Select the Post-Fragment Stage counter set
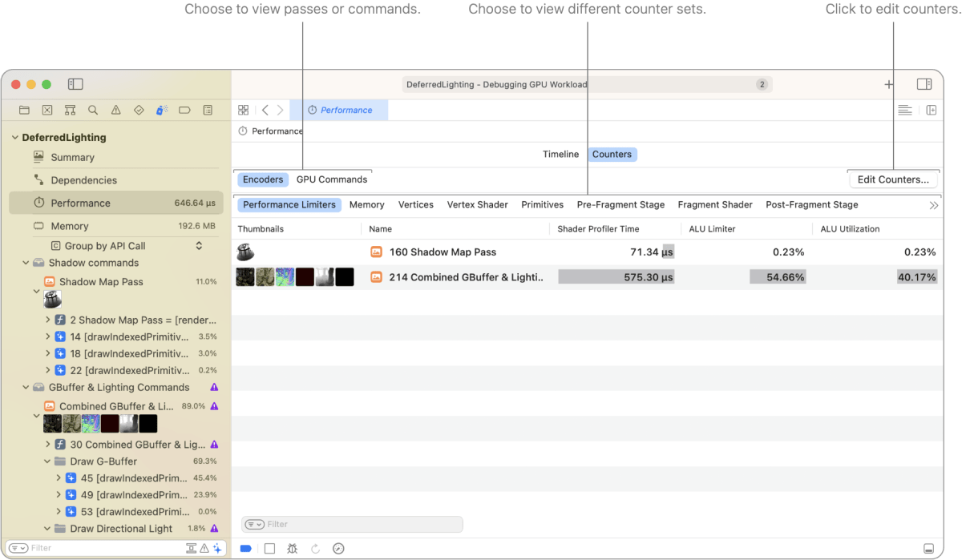Screen dimensions: 962x560 [x=812, y=205]
